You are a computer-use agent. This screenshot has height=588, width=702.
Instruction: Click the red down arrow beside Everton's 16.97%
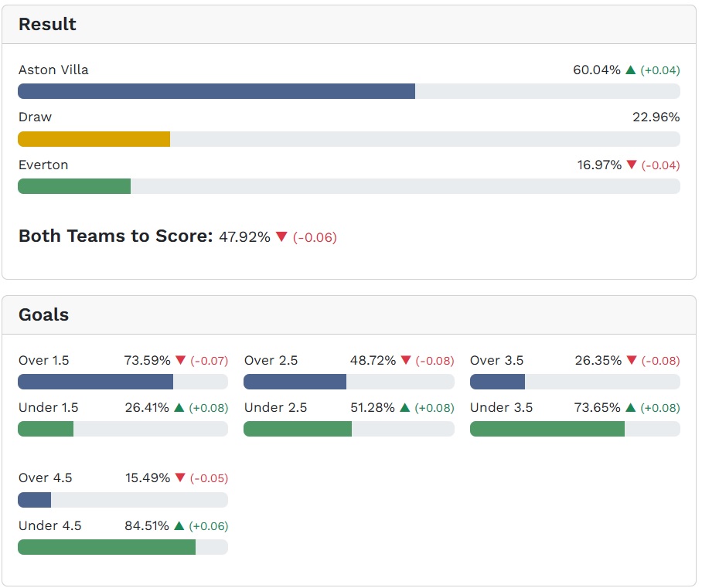coord(632,165)
